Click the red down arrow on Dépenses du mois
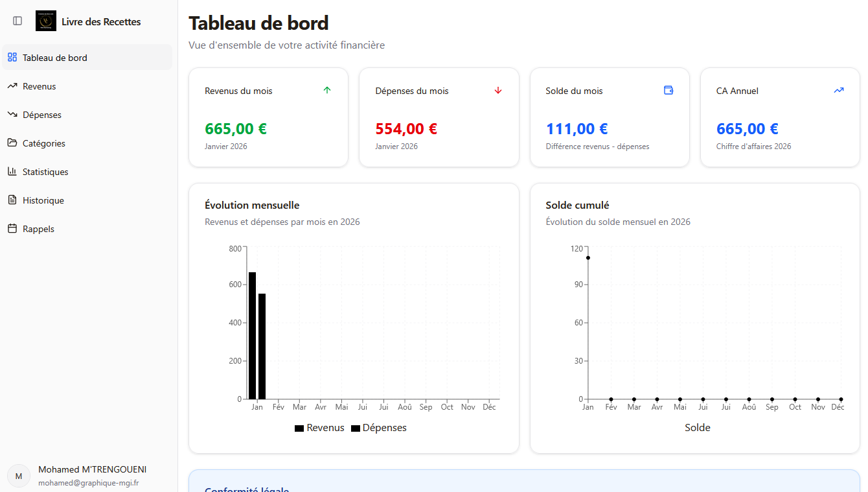Image resolution: width=868 pixels, height=492 pixels. (498, 90)
